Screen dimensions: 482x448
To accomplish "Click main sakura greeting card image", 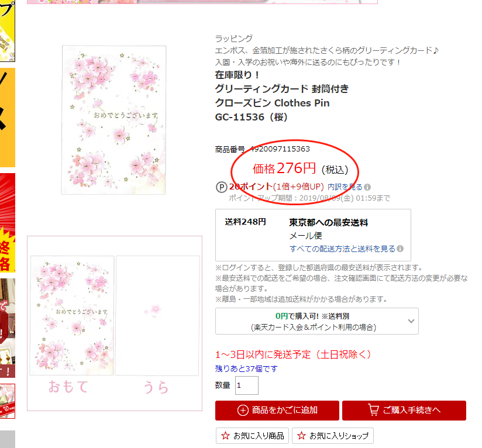I will click(x=113, y=120).
